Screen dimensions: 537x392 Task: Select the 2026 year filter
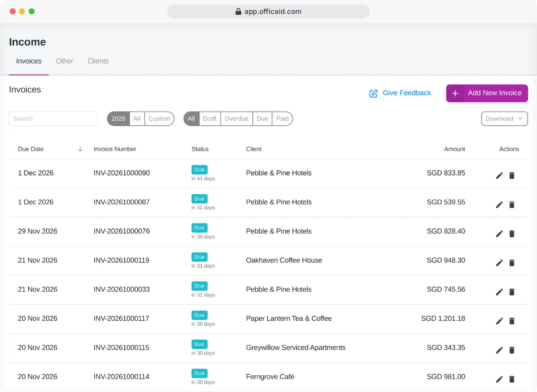[118, 118]
